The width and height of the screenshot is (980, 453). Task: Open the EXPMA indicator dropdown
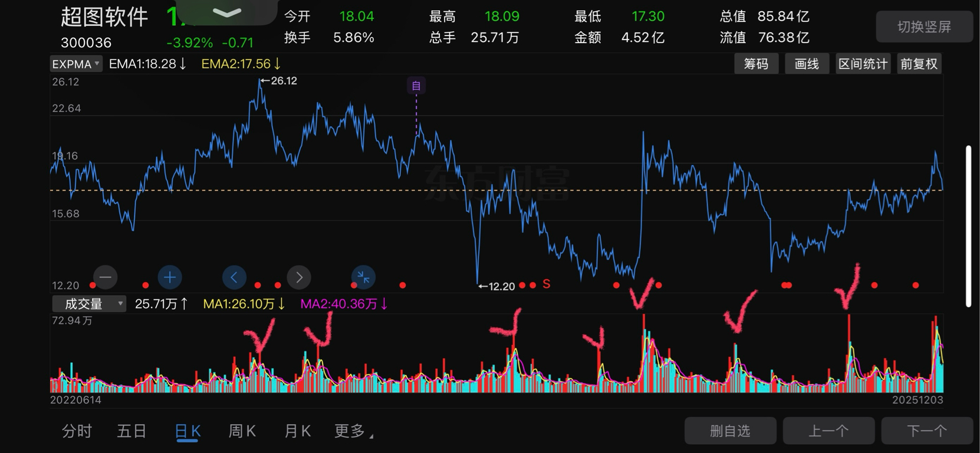(76, 64)
